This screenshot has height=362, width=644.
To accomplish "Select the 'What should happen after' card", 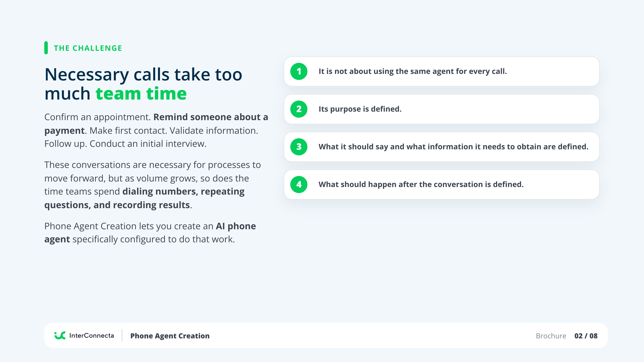I will (x=442, y=185).
